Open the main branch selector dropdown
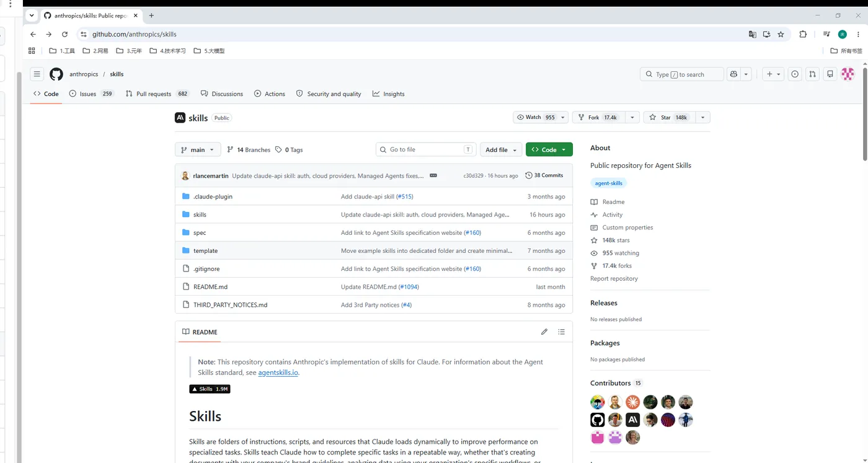The height and width of the screenshot is (463, 868). coord(198,149)
